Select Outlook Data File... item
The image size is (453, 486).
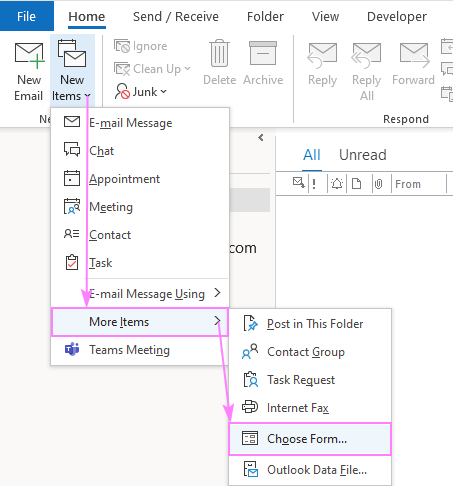coord(310,470)
